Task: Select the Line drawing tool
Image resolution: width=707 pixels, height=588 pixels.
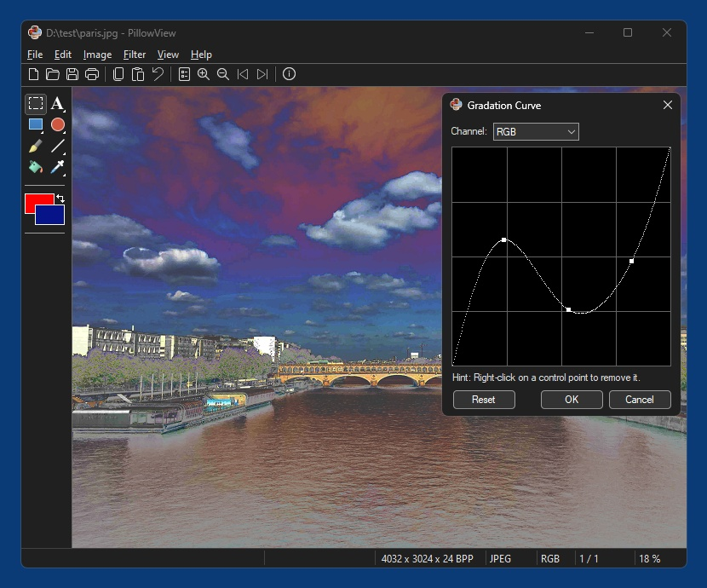Action: click(x=58, y=146)
